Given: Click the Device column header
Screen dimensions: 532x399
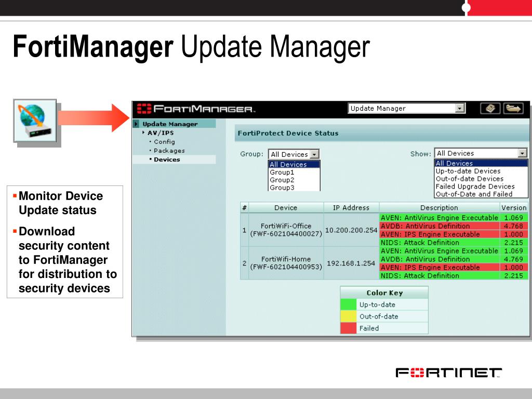Looking at the screenshot, I should point(286,208).
